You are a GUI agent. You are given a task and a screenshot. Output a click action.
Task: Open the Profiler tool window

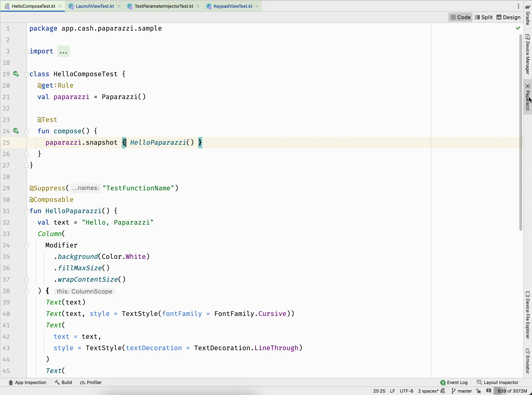point(91,382)
